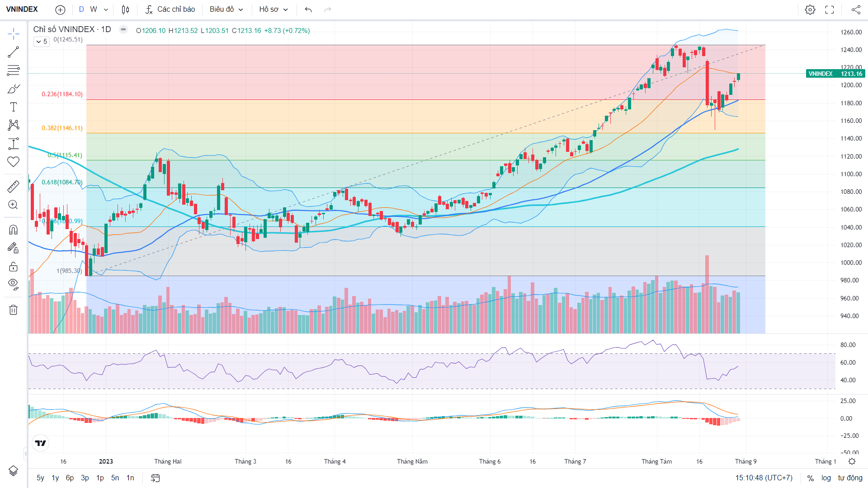Share chart snapshot
The height and width of the screenshot is (488, 868).
[x=856, y=9]
